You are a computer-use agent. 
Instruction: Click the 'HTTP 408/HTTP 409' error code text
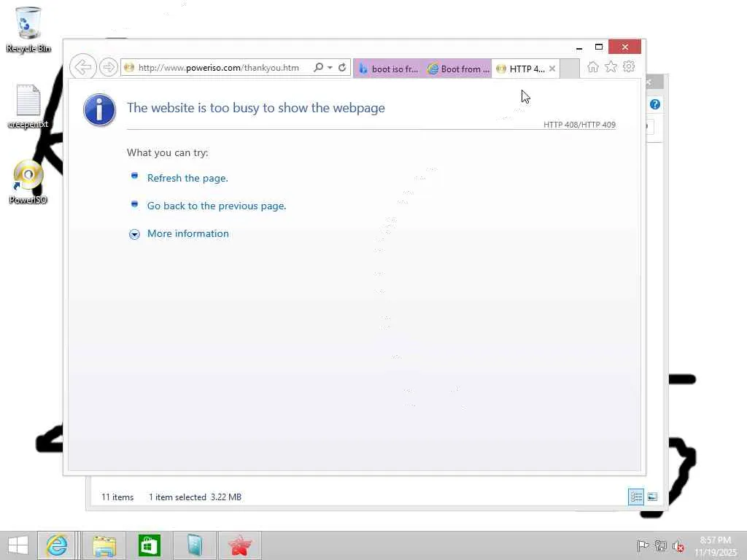579,125
